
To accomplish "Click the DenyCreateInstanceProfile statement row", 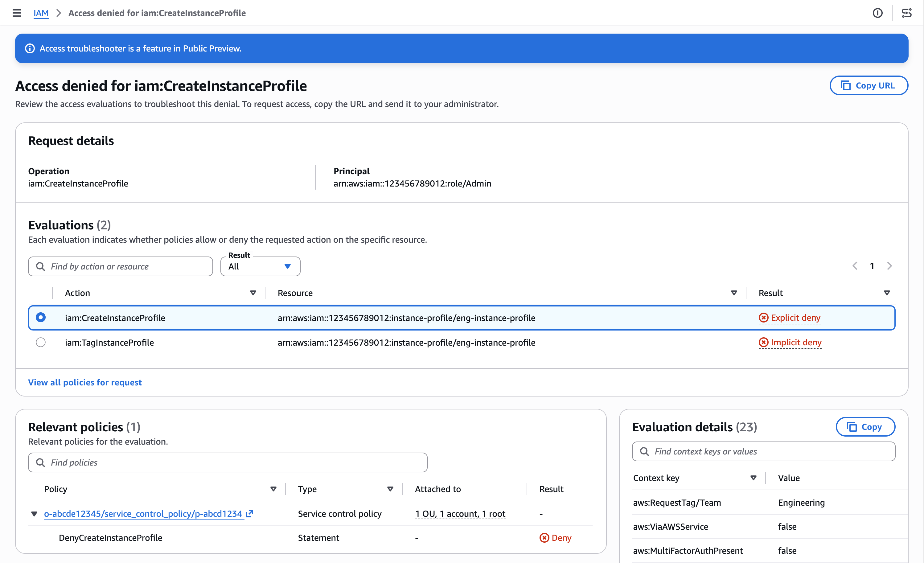I will 311,538.
